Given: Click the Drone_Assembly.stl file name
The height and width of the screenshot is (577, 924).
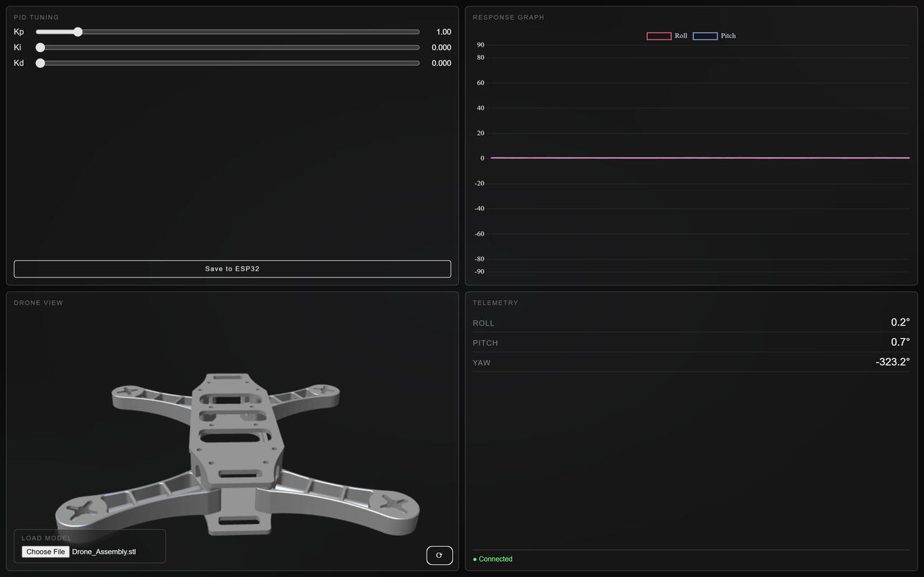Looking at the screenshot, I should 104,552.
